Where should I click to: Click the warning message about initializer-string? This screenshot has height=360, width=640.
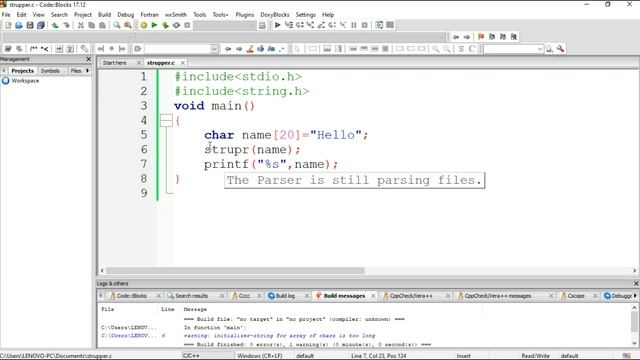279,336
